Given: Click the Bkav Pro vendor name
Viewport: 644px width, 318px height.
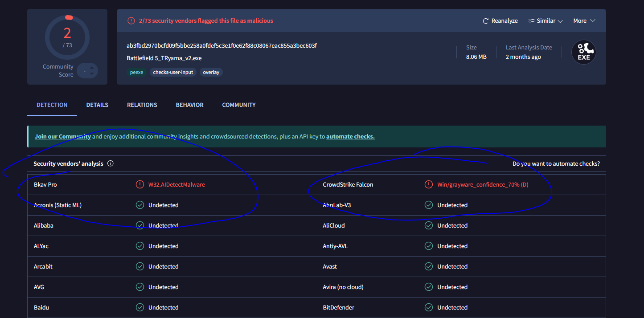Looking at the screenshot, I should point(45,184).
